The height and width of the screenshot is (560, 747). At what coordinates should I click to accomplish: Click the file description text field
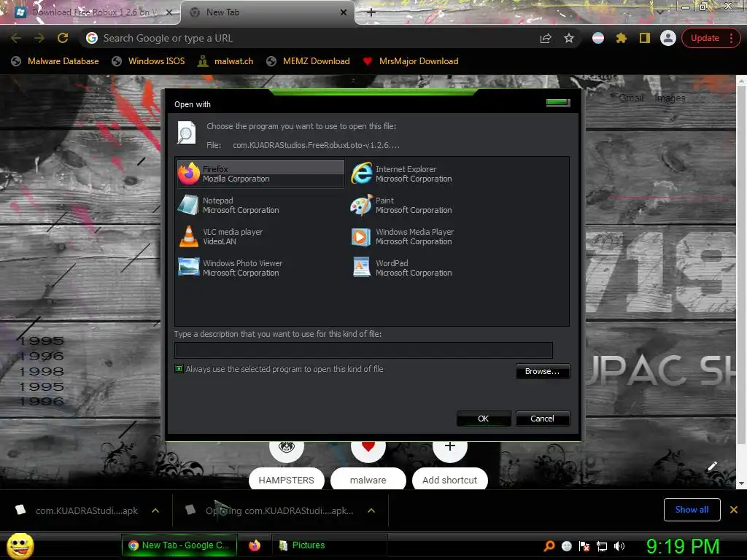(363, 350)
